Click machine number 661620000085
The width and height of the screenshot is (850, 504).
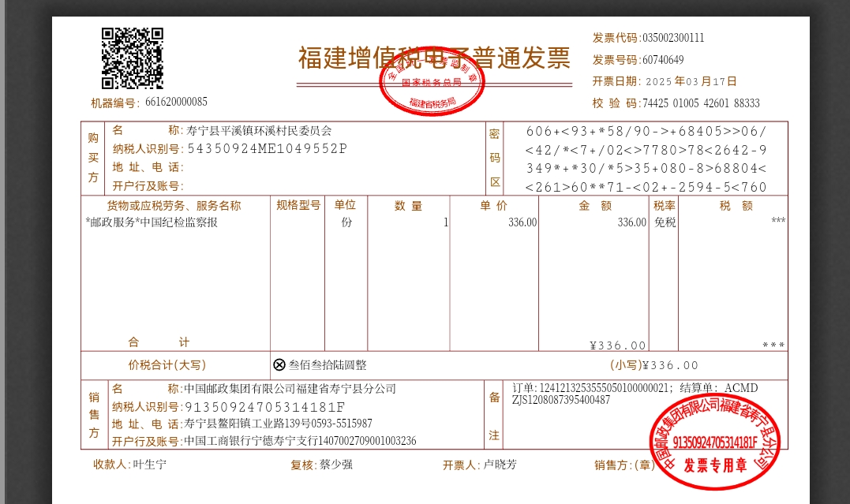point(176,102)
